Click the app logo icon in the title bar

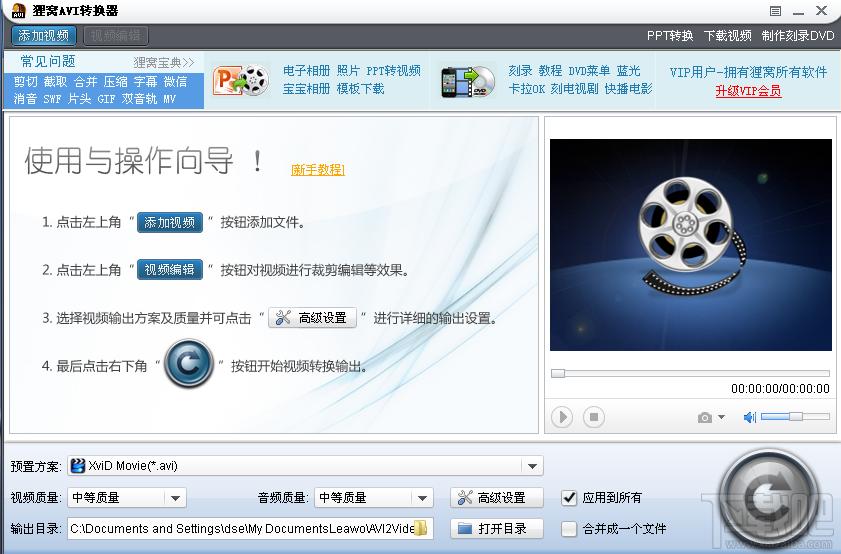tap(18, 10)
